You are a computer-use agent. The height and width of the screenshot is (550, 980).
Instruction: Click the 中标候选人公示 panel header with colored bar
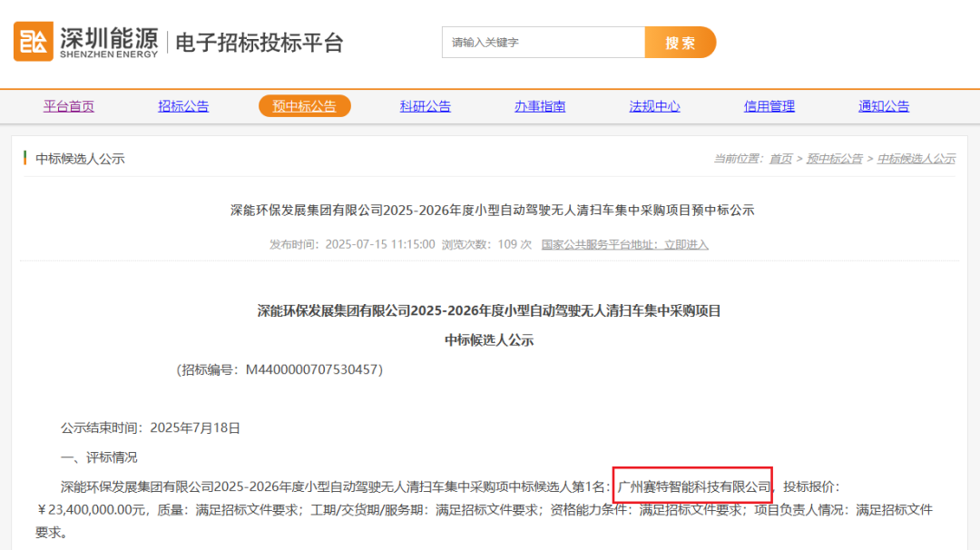click(80, 159)
